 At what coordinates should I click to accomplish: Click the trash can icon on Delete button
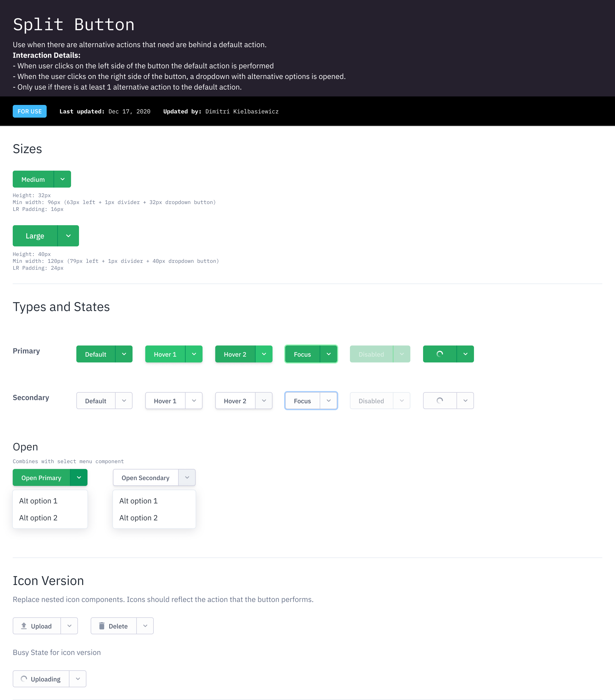pos(102,626)
